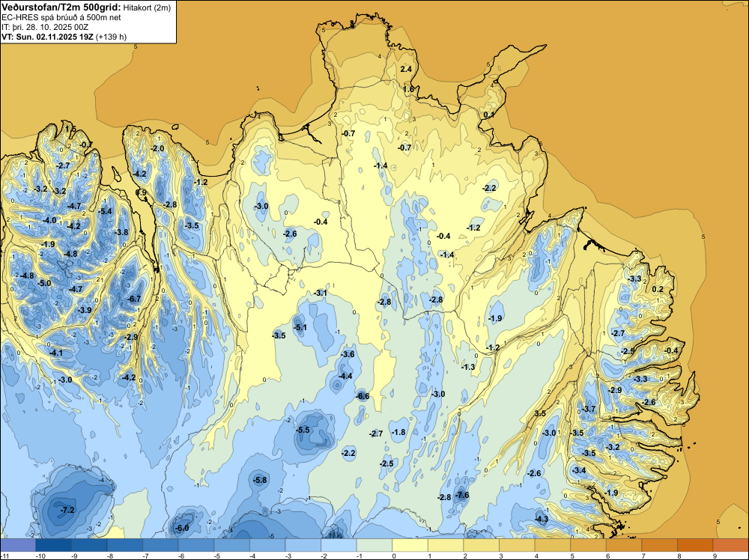The height and width of the screenshot is (560, 749).
Task: Select the 2.4 temperature value
Action: 405,69
